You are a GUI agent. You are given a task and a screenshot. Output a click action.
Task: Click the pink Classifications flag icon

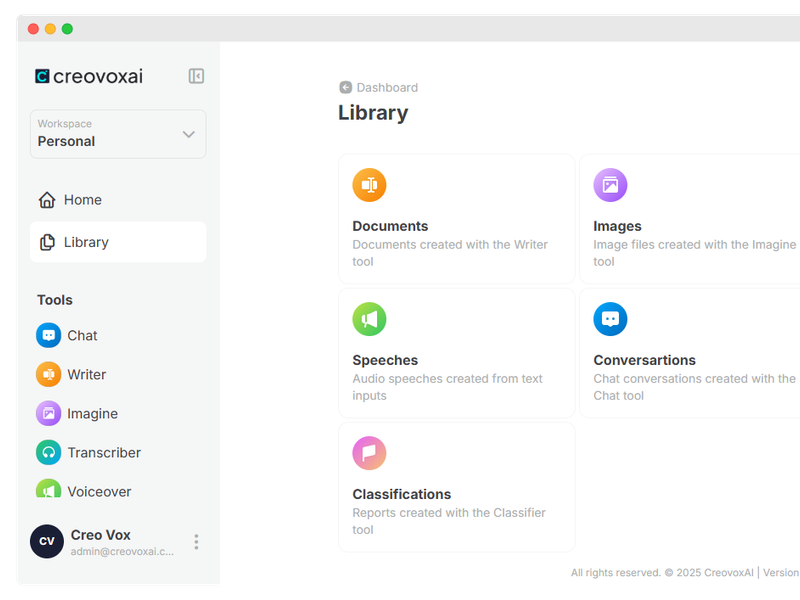(x=369, y=453)
